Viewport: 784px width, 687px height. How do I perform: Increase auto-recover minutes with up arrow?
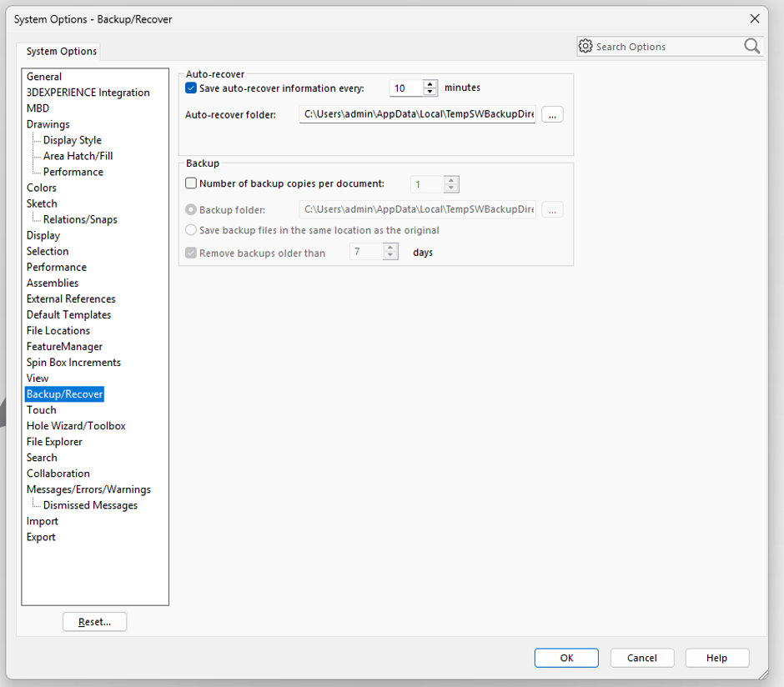(430, 84)
